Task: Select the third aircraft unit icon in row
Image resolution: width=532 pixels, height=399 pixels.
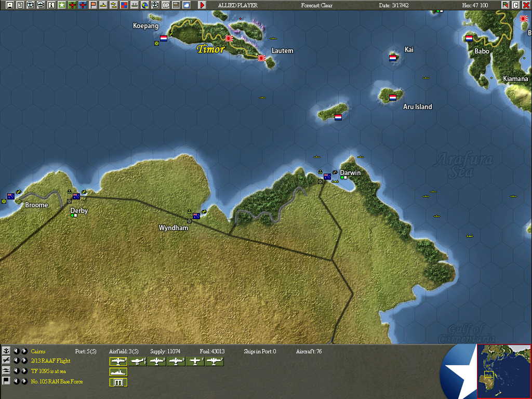Action: point(157,362)
